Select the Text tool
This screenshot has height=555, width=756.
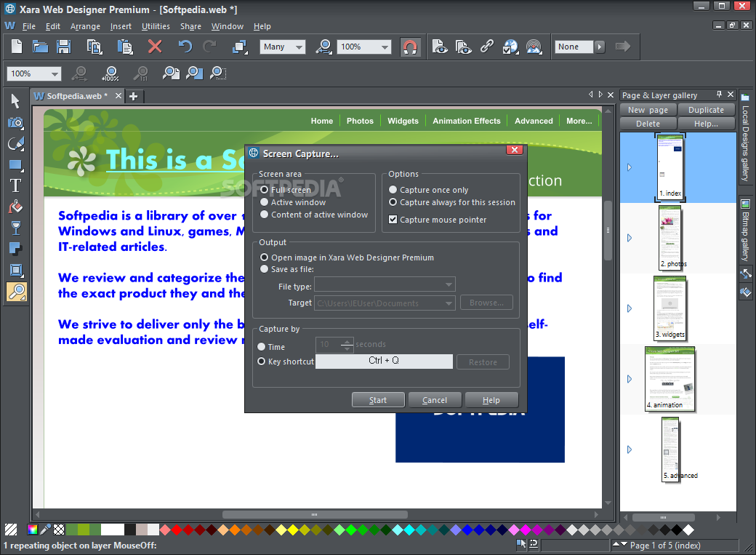pos(16,185)
